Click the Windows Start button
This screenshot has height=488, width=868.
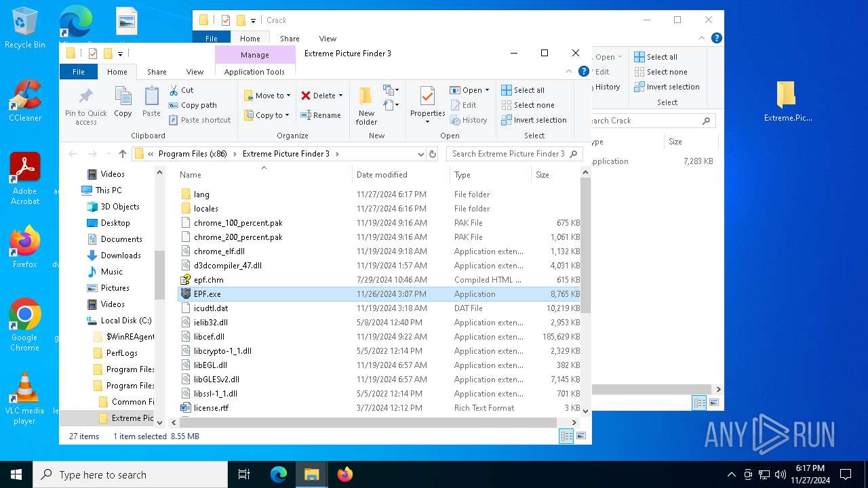click(x=16, y=474)
